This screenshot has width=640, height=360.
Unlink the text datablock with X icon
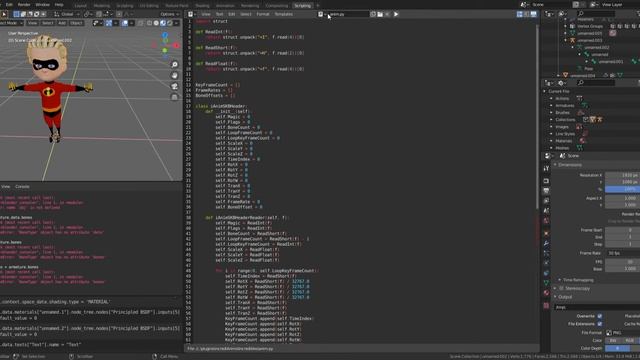click(x=387, y=14)
